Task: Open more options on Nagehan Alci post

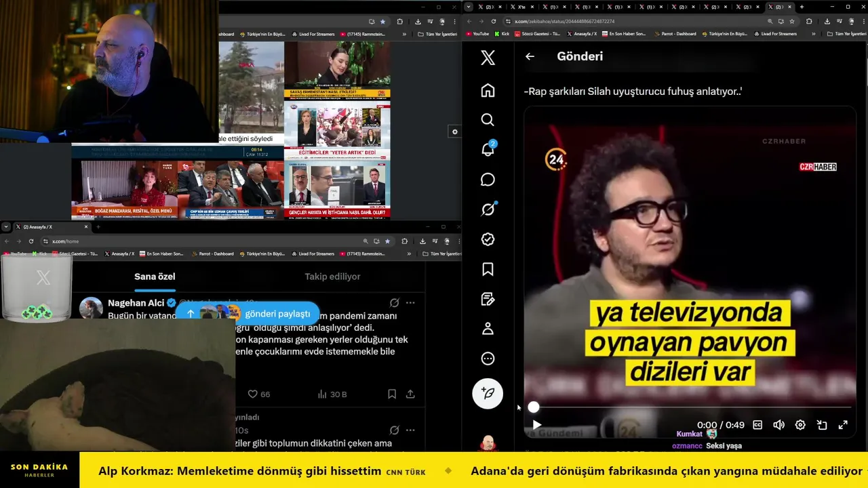Action: (410, 303)
